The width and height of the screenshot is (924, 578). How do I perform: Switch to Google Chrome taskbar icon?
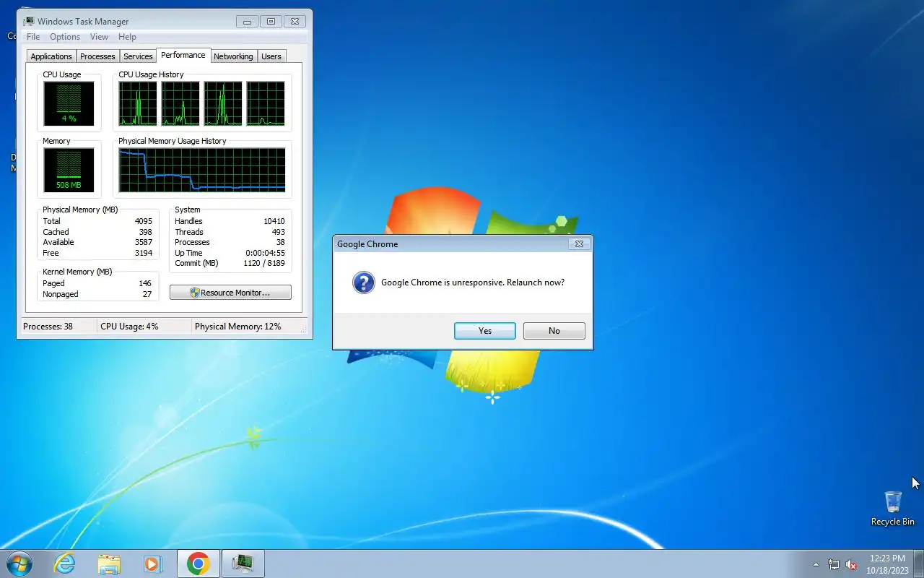pyautogui.click(x=199, y=564)
